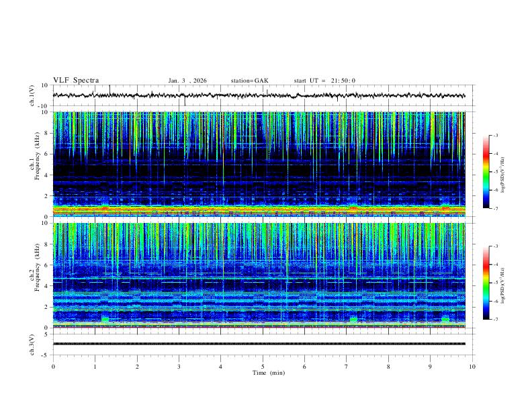The image size is (532, 411).
Task: Click the green burst near minute 1.2 in ch.2
Action: coord(105,319)
